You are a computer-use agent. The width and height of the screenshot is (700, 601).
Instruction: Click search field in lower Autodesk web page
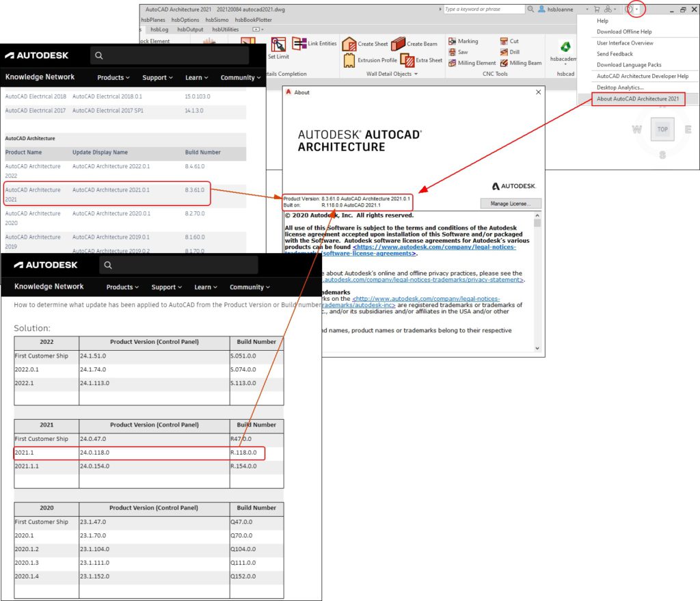178,265
